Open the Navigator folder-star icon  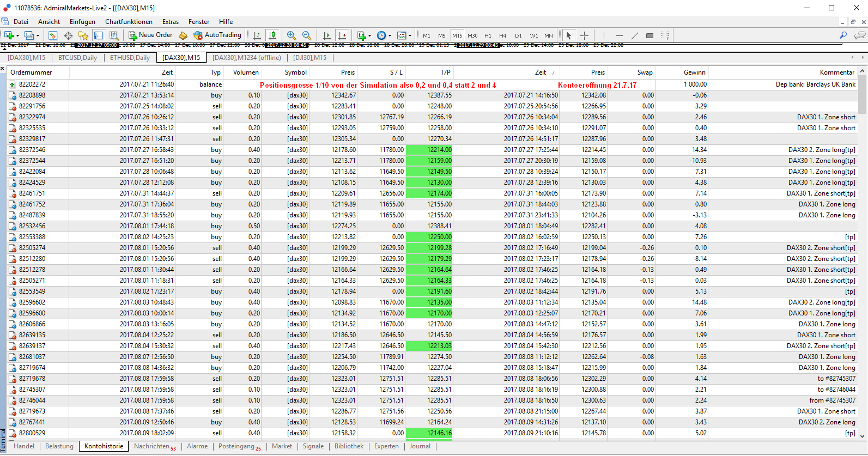point(83,35)
